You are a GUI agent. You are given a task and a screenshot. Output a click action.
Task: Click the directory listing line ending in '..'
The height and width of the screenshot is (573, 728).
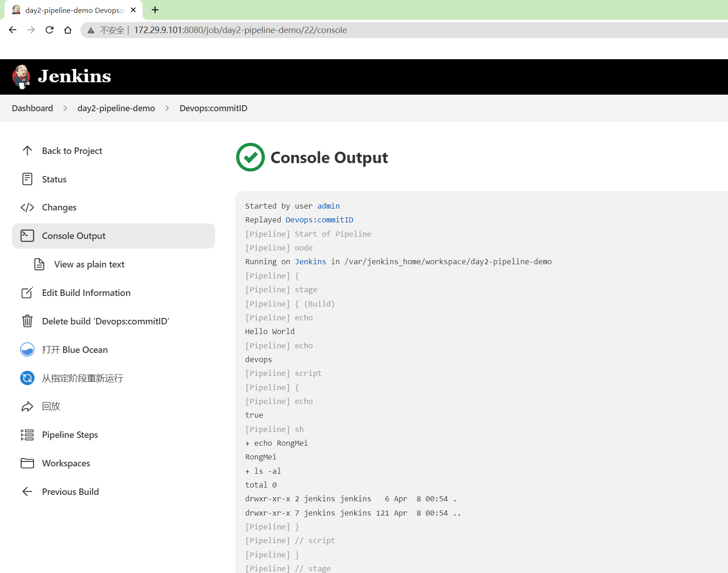(353, 513)
